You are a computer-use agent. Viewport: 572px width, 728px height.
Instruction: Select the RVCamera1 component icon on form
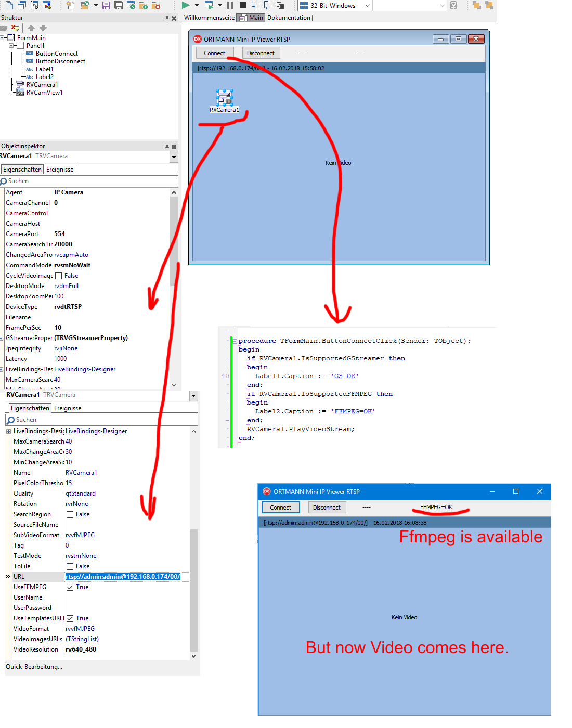coord(224,97)
